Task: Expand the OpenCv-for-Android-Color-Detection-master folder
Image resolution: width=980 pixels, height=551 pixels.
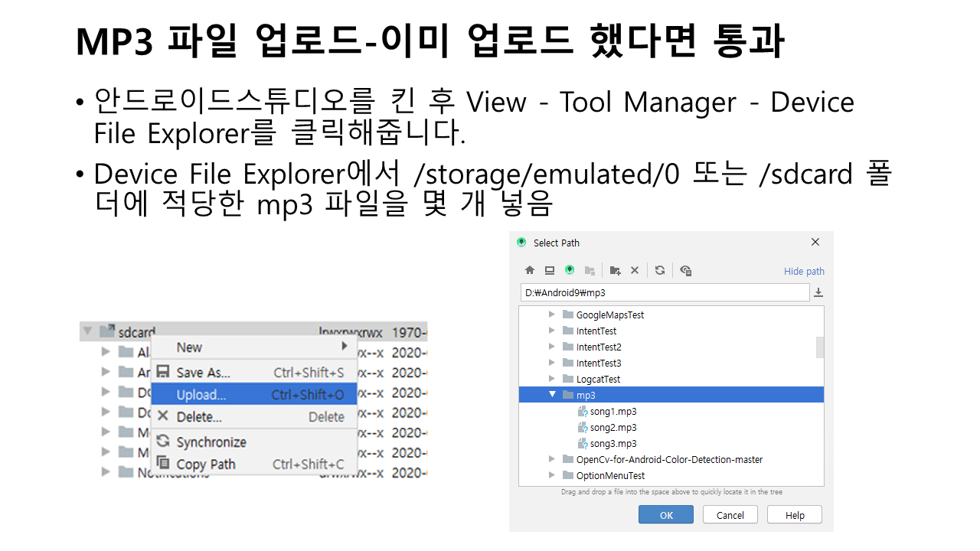Action: tap(552, 459)
